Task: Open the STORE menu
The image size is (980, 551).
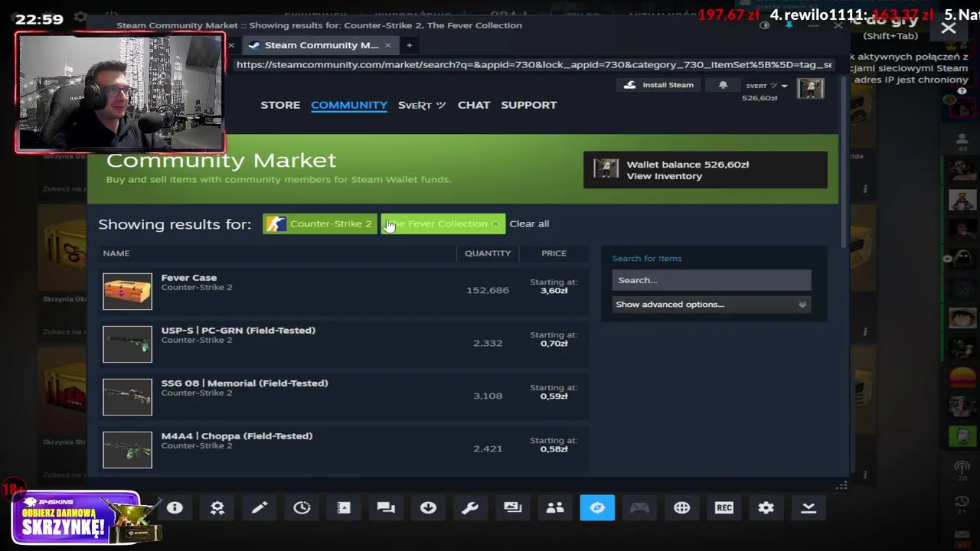Action: click(x=280, y=105)
